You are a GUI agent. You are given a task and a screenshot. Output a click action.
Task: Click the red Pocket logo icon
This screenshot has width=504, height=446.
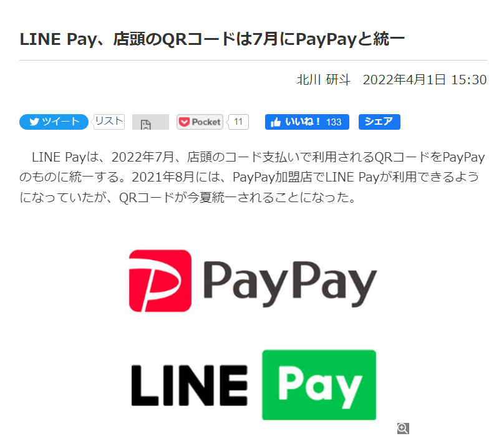[184, 122]
